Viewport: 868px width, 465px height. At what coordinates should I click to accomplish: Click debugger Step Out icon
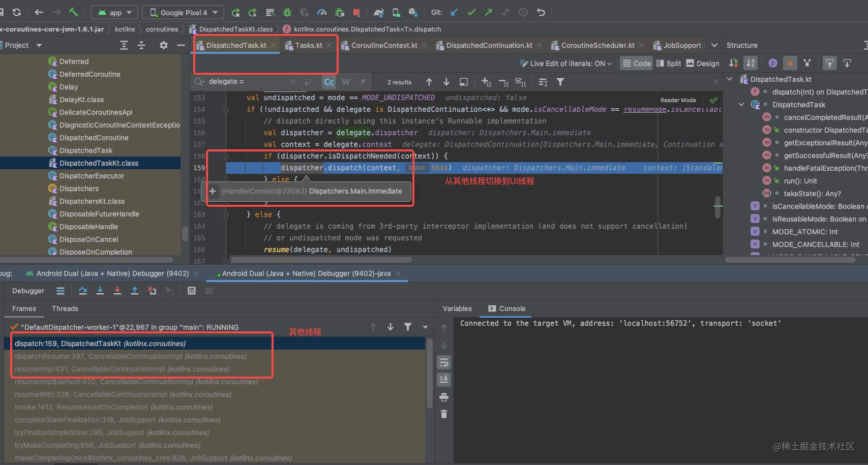coord(135,291)
